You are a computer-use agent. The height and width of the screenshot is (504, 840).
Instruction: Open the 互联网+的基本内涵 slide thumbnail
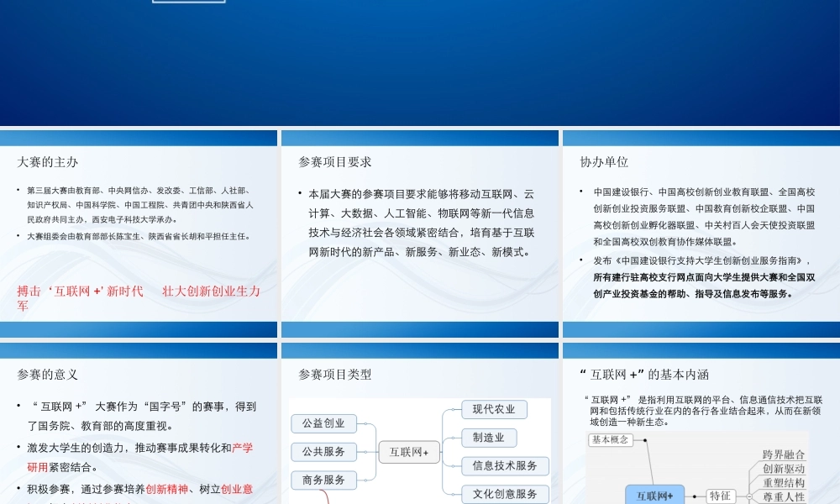tap(701, 423)
